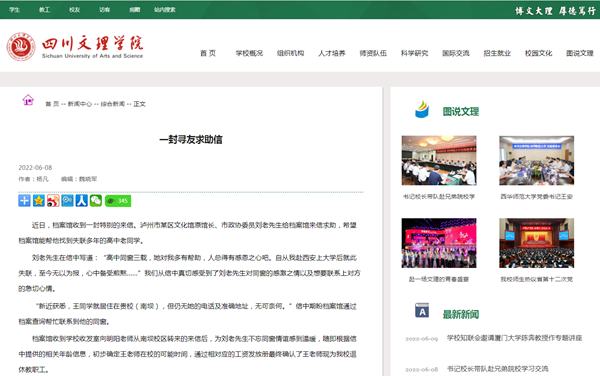600x376 pixels.
Task: Go to 招生就业 in the navigation
Action: click(x=497, y=53)
